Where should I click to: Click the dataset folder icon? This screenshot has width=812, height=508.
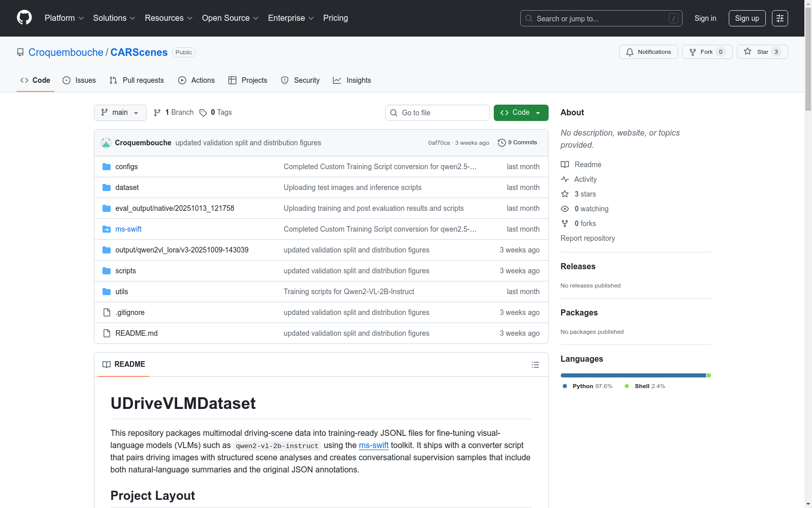(x=107, y=187)
